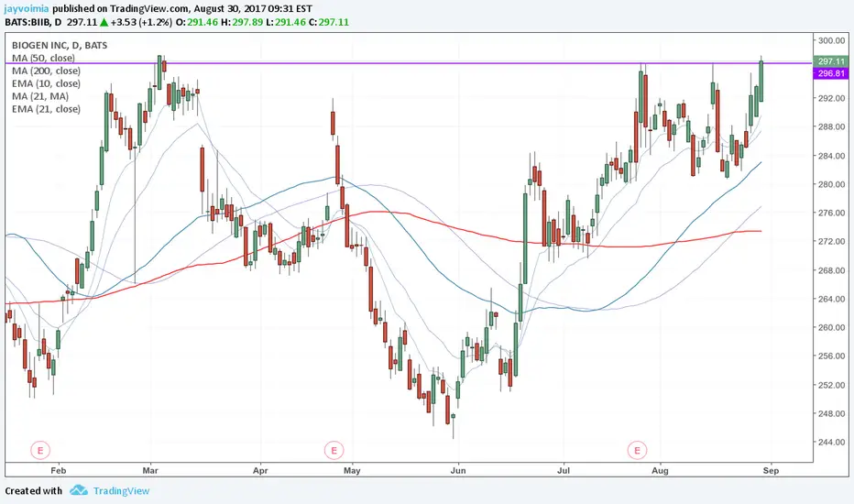
Task: Click the earnings marker near February
Action: 40,451
